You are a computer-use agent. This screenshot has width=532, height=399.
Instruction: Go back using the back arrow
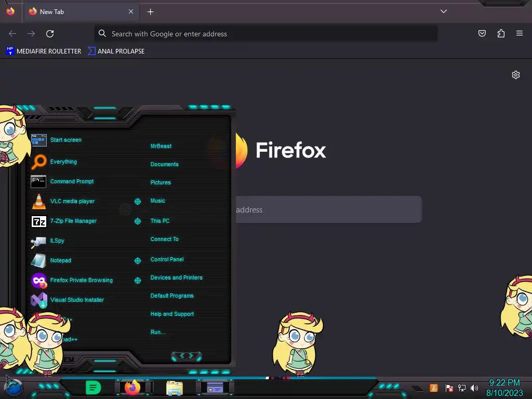[12, 34]
